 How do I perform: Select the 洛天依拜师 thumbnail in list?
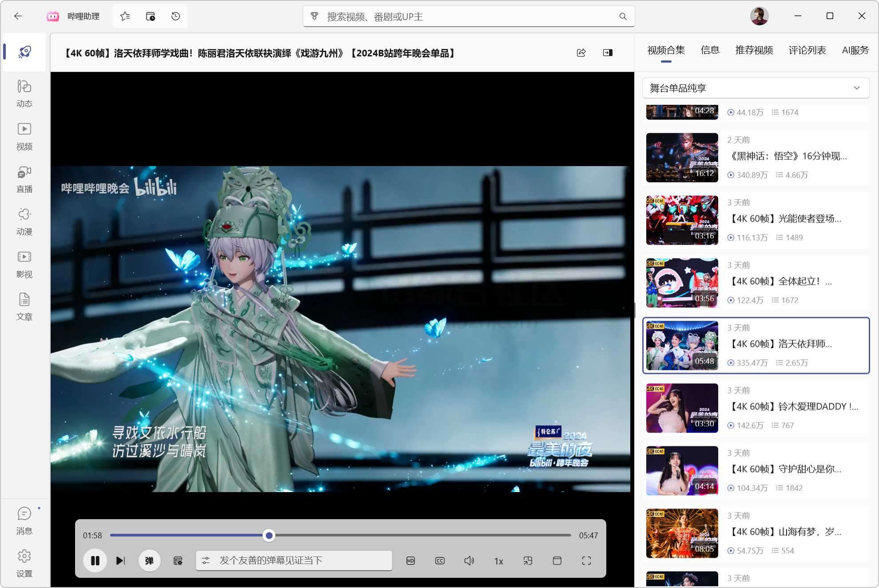point(682,346)
